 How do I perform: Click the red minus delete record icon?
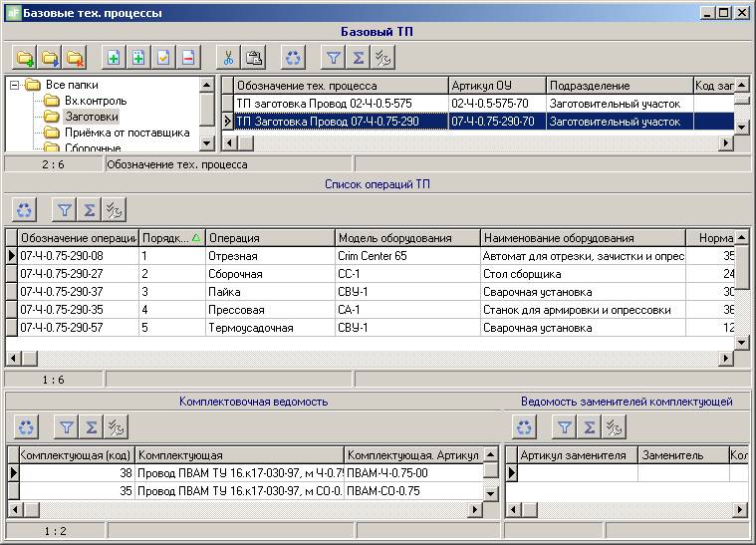[187, 58]
